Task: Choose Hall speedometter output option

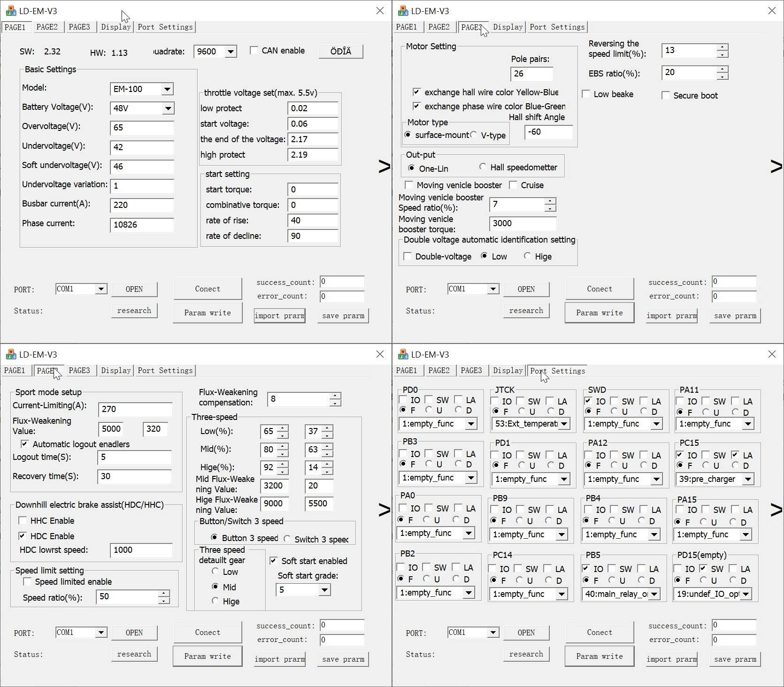Action: 483,167
